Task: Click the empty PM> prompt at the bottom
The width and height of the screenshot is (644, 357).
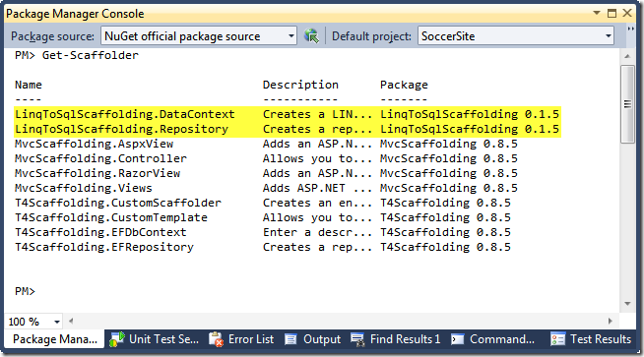Action: point(25,291)
